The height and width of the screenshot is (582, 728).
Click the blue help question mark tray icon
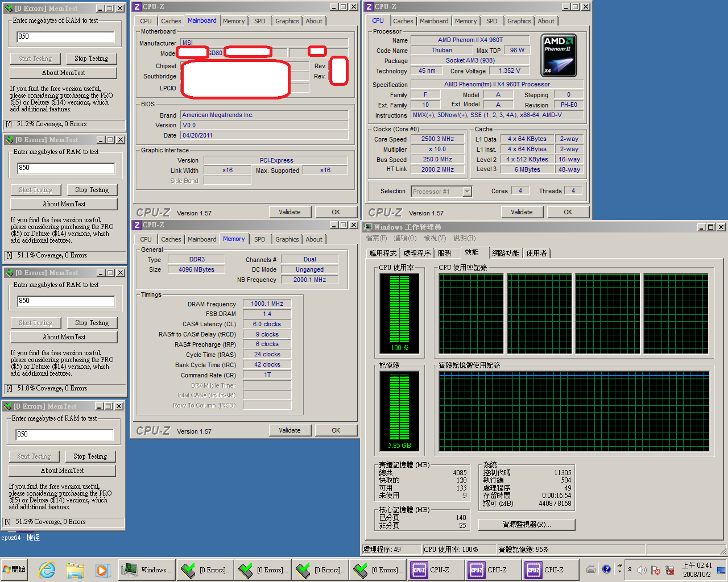pyautogui.click(x=606, y=569)
